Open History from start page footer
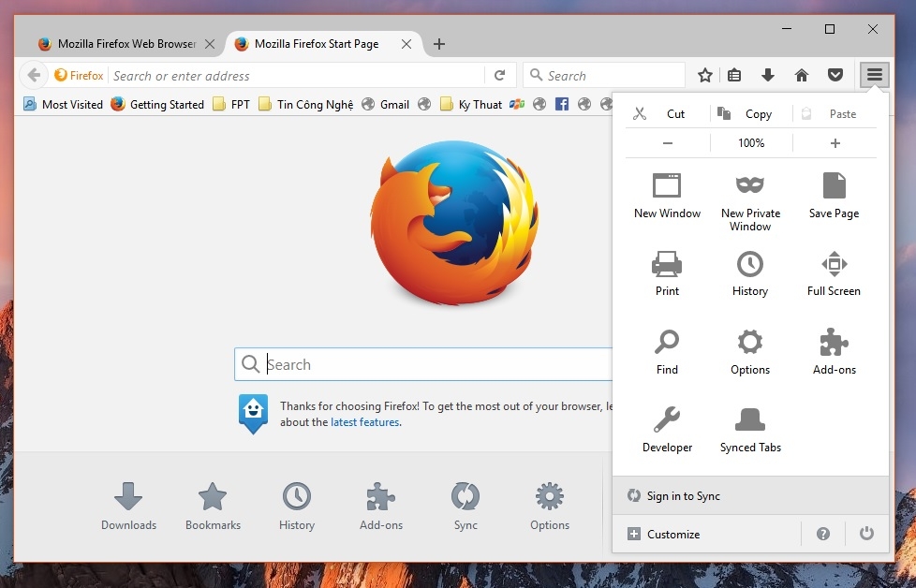This screenshot has height=588, width=916. coord(297,507)
